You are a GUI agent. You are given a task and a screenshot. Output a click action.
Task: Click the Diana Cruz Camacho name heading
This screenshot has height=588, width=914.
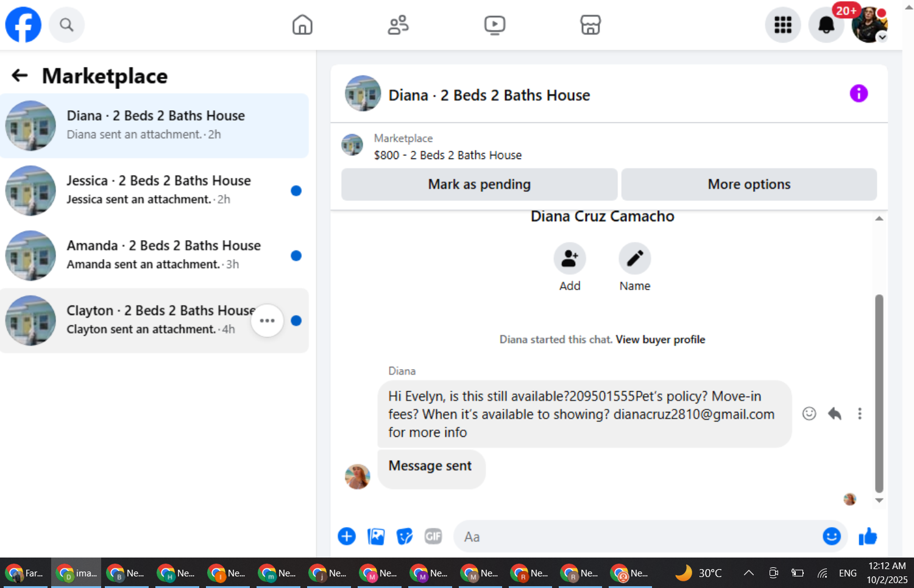point(602,216)
